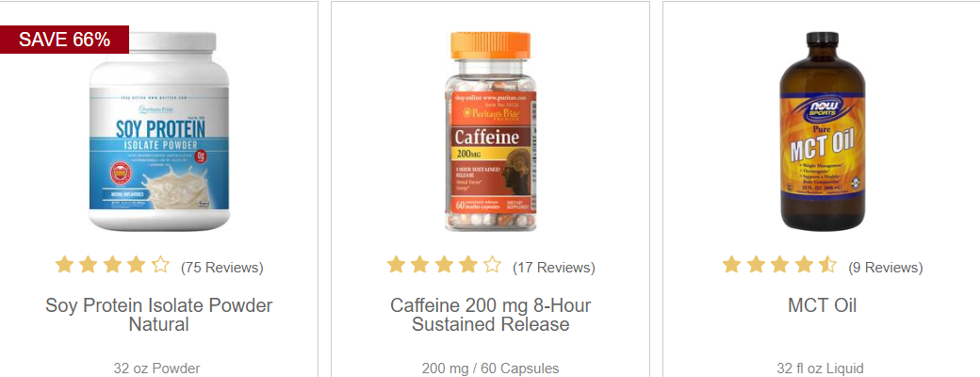The image size is (980, 377).
Task: Click the half-filled star under MCT Oil
Action: pos(827,265)
